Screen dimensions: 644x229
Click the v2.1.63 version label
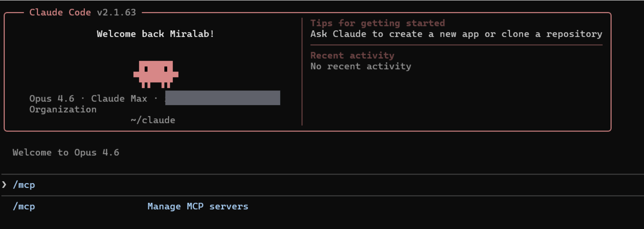click(116, 12)
